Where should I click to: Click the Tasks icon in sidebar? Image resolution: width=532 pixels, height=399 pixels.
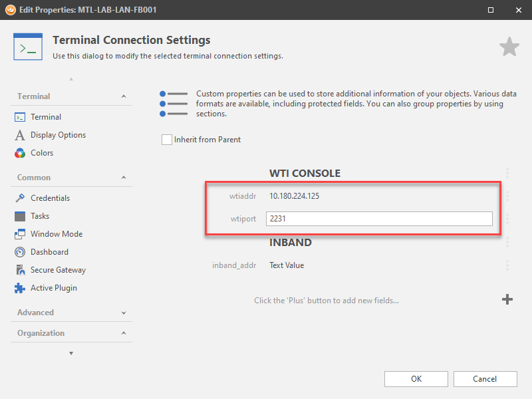[19, 216]
